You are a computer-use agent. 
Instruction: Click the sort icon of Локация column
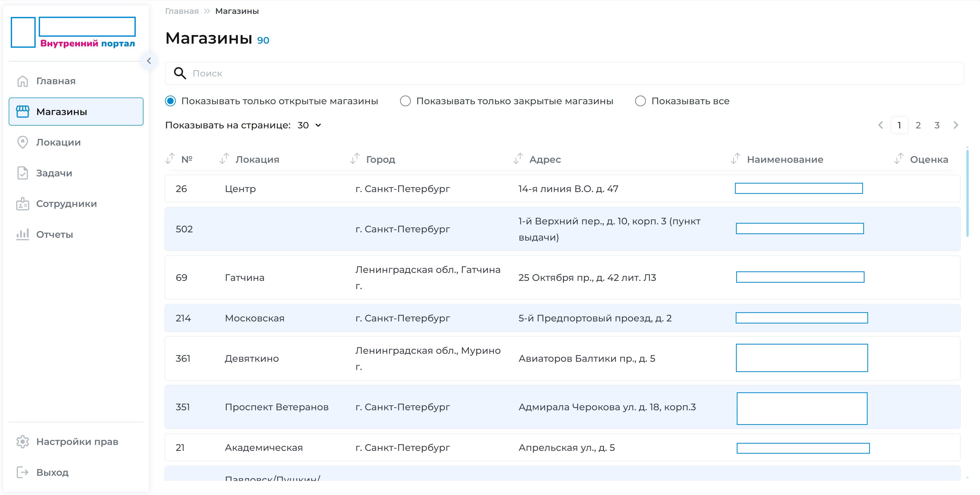pyautogui.click(x=225, y=158)
